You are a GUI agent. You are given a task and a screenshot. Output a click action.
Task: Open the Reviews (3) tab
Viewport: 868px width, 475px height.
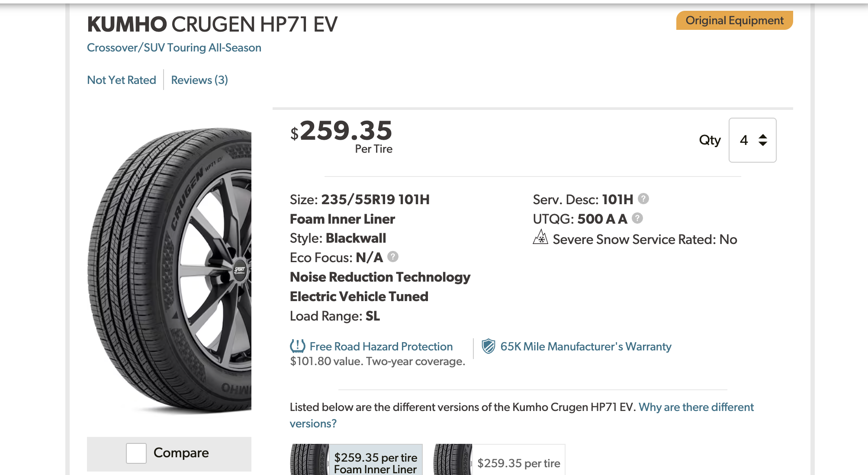click(x=199, y=80)
